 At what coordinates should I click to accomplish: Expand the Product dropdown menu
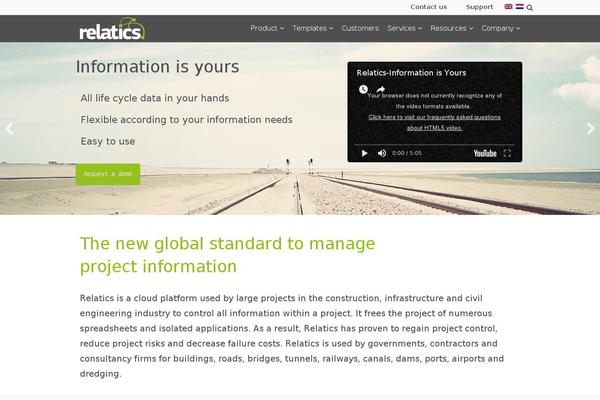tap(266, 28)
